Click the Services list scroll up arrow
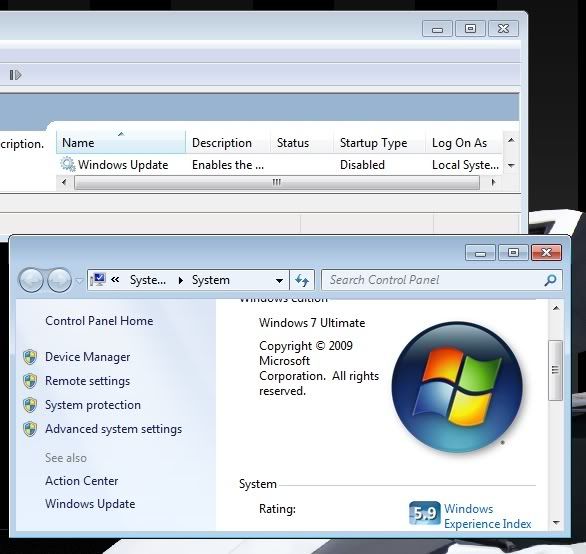The height and width of the screenshot is (554, 586). 511,140
